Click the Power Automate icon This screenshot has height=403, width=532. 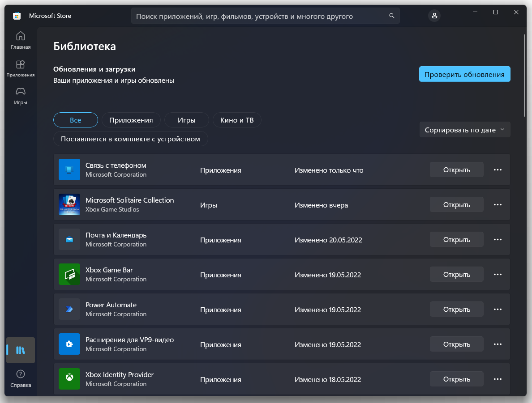(69, 309)
